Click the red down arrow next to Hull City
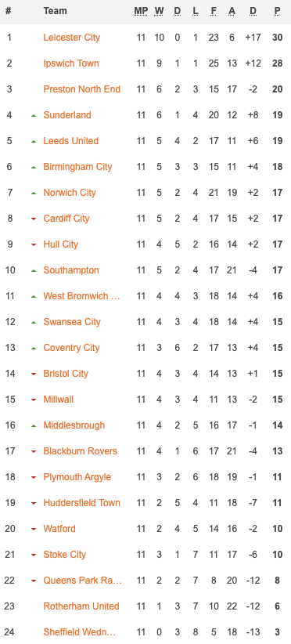The image size is (291, 644). (x=34, y=245)
